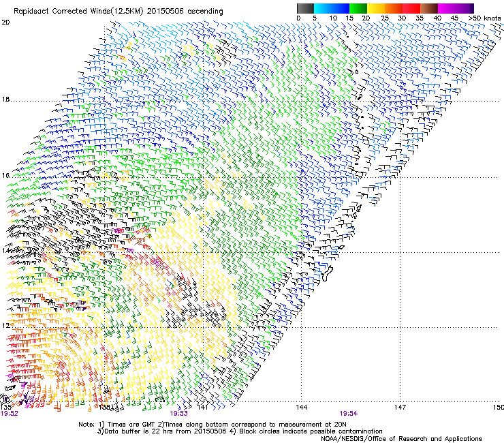Click the latitude axis label '12'

pos(5,326)
